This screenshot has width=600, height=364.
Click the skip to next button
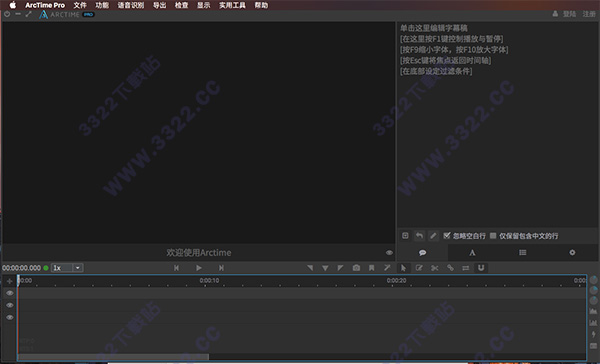click(221, 268)
